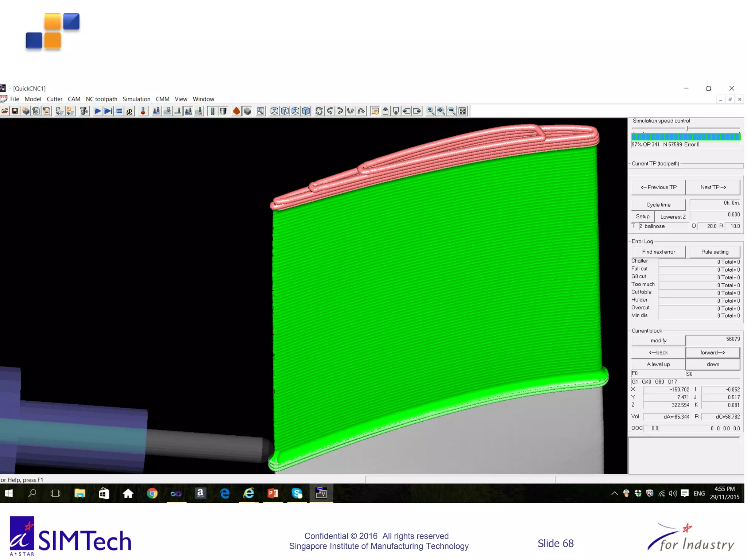Click the Find next error button
The height and width of the screenshot is (560, 747).
click(658, 252)
